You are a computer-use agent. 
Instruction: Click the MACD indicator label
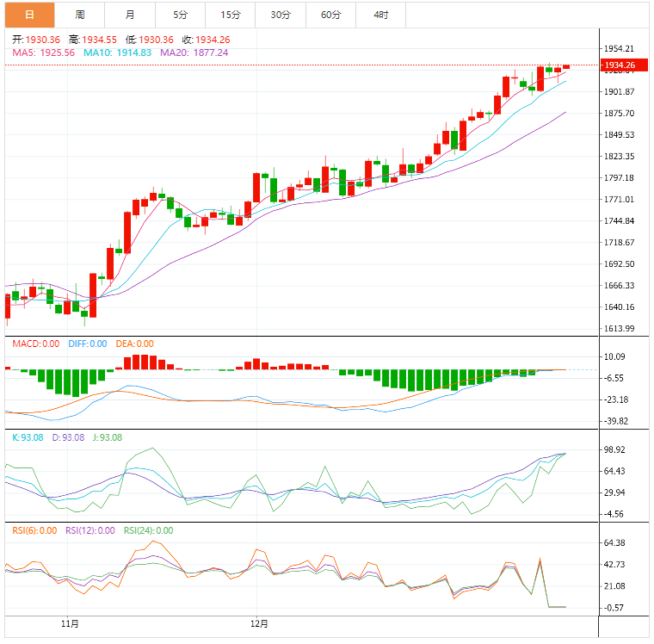tap(36, 344)
